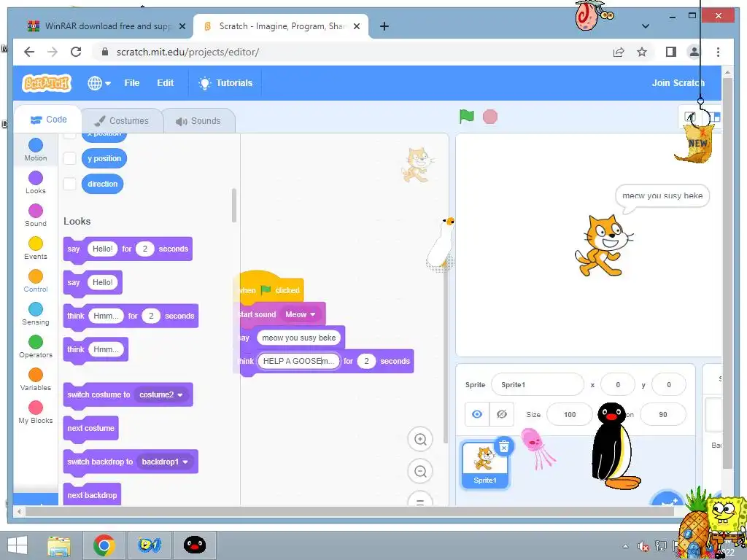This screenshot has width=747, height=560.
Task: Open a new browser tab
Action: coord(384,27)
